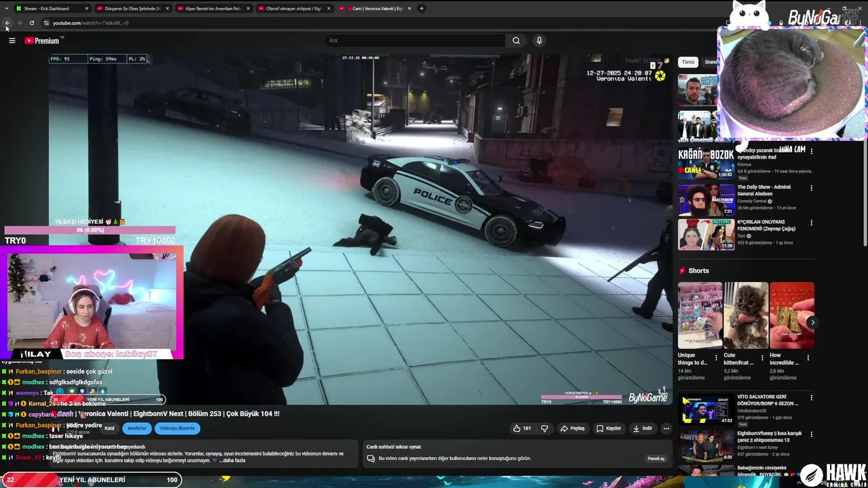868x488 pixels.
Task: Go back with the browser back arrow
Action: click(7, 23)
